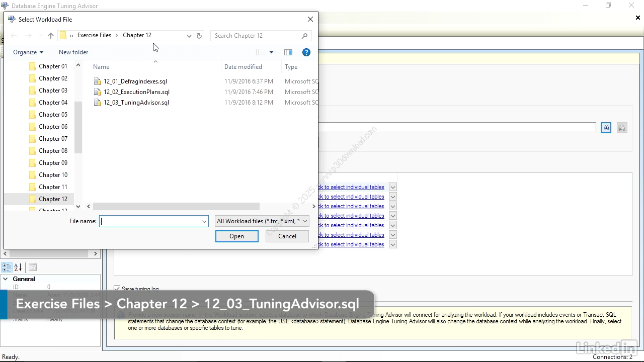Click the file list horizontal scrollbar
This screenshot has height=362, width=644.
[176, 207]
